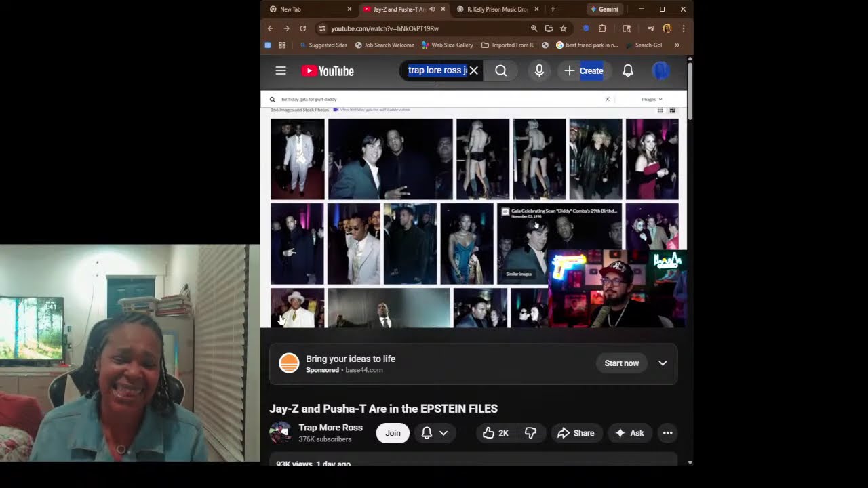The height and width of the screenshot is (488, 868).
Task: Reload the page with refresh button
Action: pyautogui.click(x=303, y=28)
